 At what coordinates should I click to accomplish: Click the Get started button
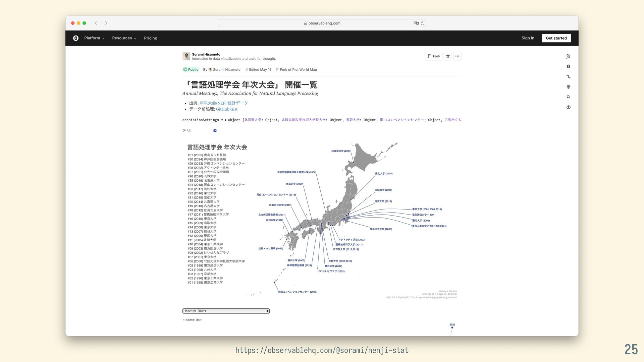556,38
